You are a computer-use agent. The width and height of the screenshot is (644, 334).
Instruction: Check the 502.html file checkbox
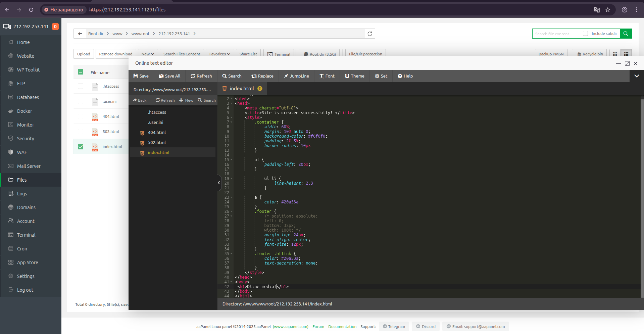coord(81,132)
